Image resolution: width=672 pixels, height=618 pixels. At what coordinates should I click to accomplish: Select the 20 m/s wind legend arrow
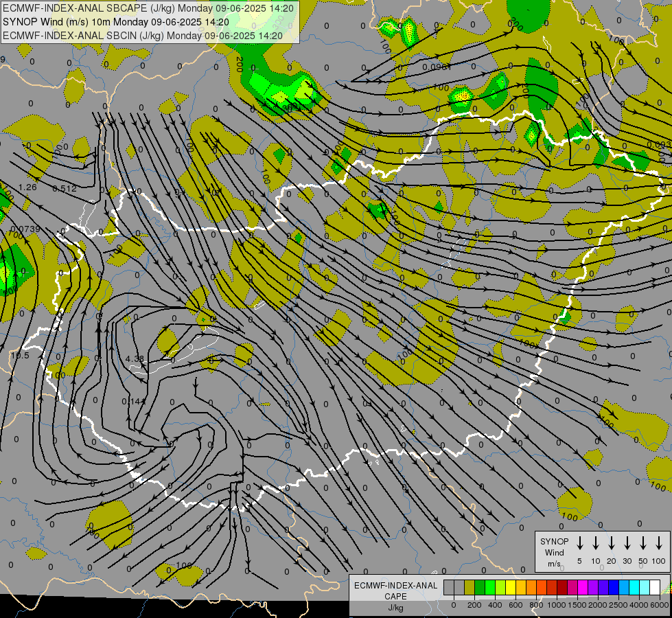click(612, 543)
